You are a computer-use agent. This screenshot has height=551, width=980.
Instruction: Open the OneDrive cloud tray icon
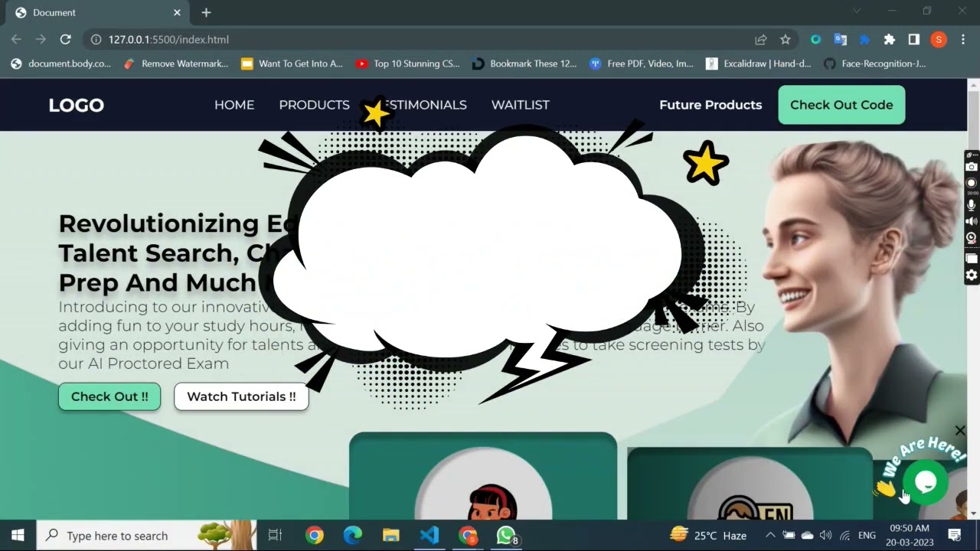807,536
